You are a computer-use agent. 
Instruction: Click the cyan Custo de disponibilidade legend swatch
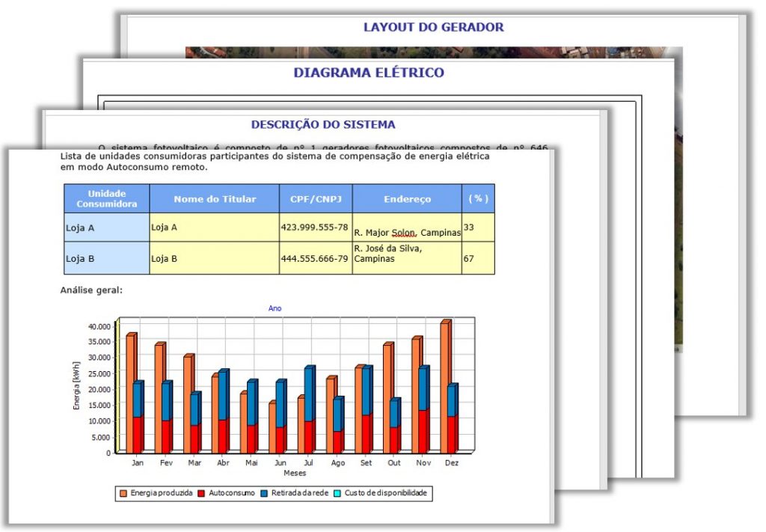tap(340, 493)
